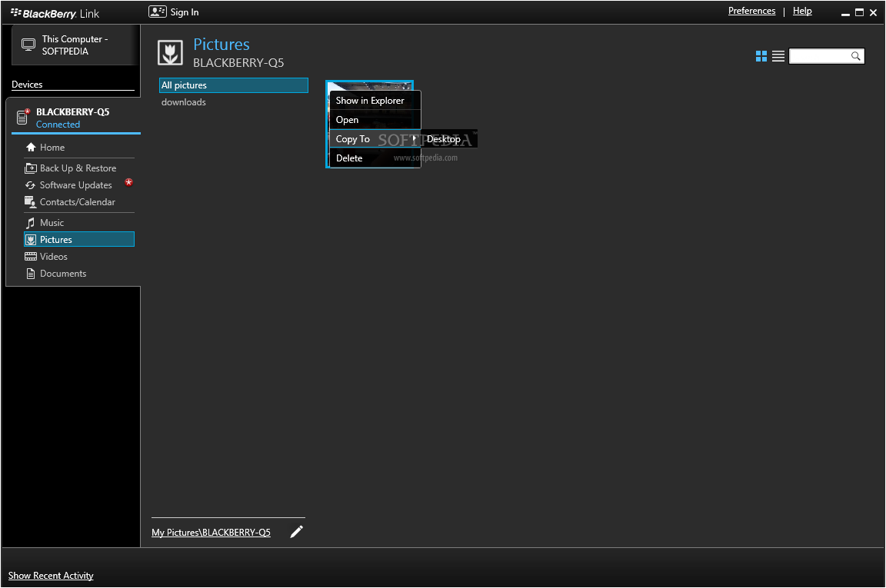Choose Open from context menu
The image size is (886, 588).
click(375, 120)
